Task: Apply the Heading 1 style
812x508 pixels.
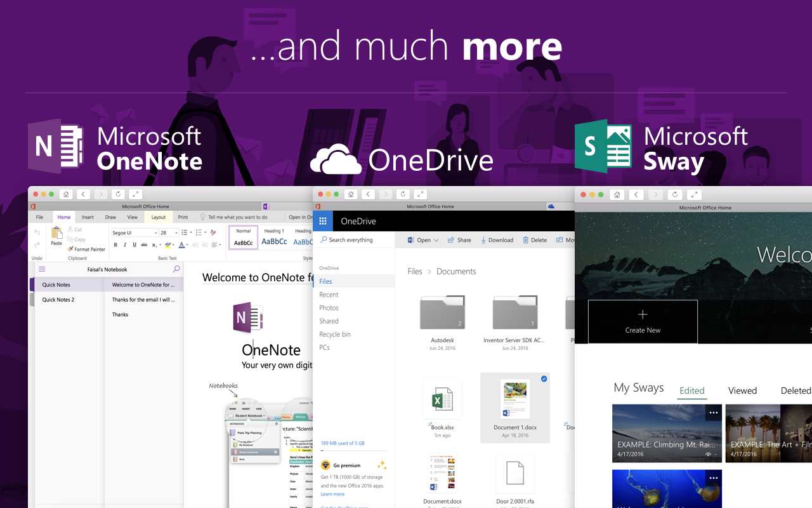Action: click(274, 237)
